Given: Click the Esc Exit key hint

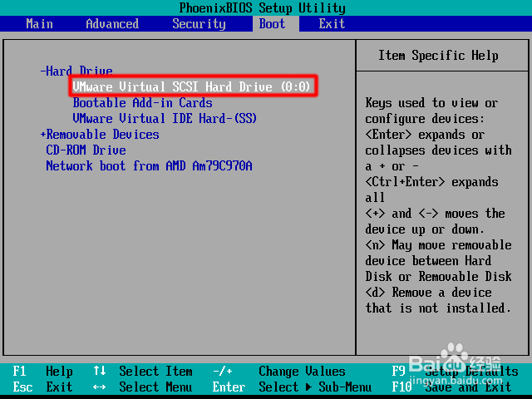Looking at the screenshot, I should [42, 387].
